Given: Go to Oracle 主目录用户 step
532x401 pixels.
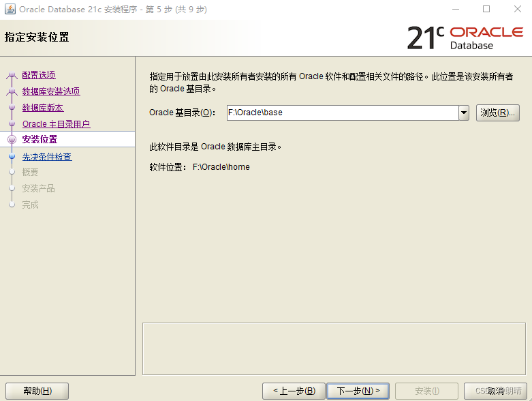Looking at the screenshot, I should (57, 124).
